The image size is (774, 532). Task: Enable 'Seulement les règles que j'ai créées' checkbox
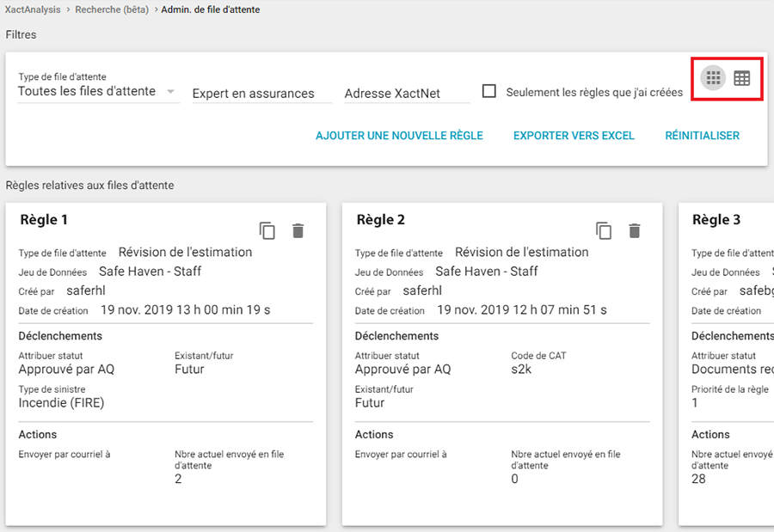pos(489,91)
